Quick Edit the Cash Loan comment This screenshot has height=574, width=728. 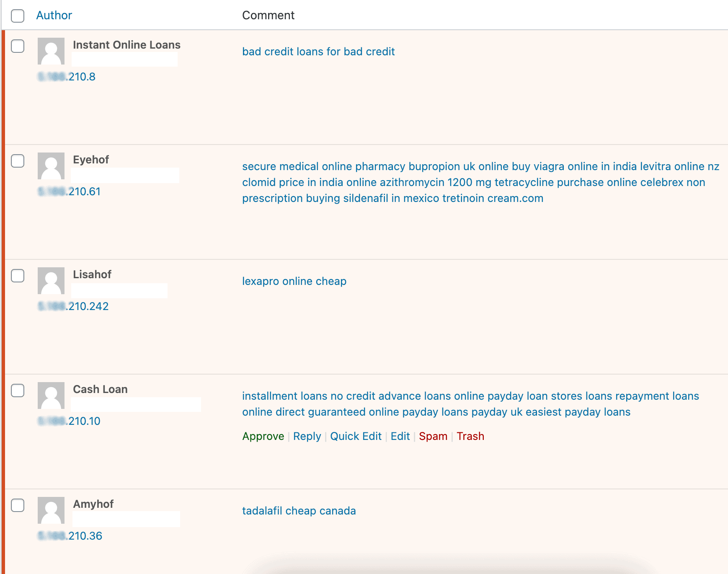(x=356, y=436)
